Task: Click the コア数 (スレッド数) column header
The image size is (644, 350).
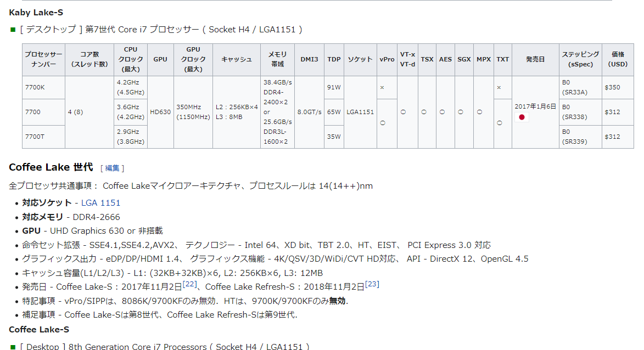Action: coord(89,59)
